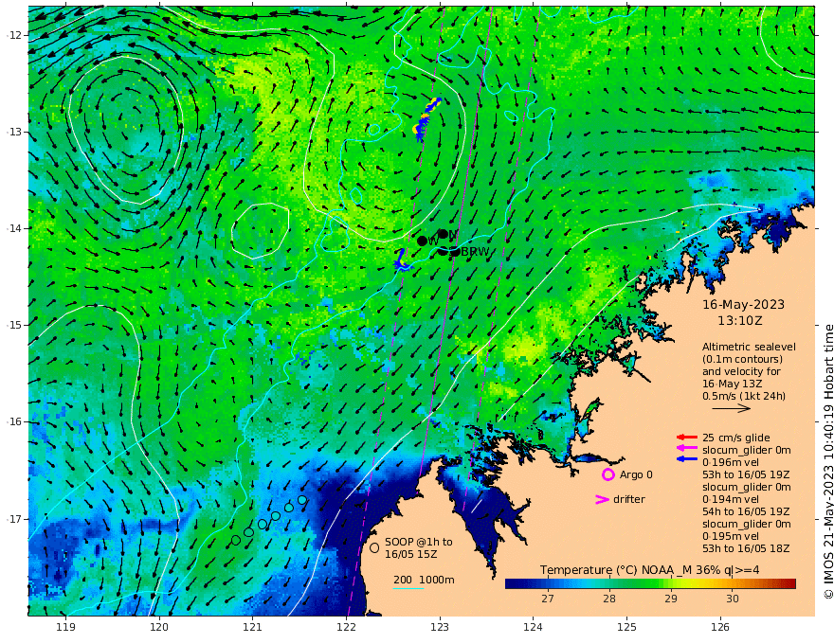
Task: Click the black dot touching the BRW label
Action: 455,252
